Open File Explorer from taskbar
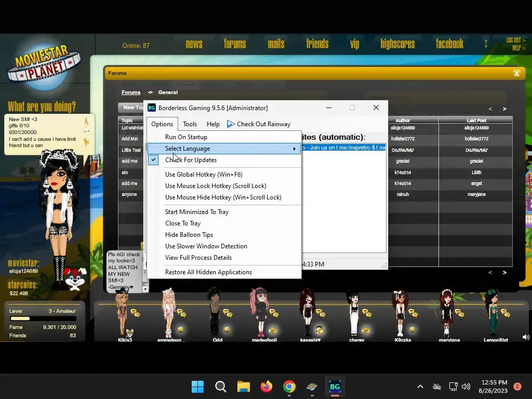Image resolution: width=532 pixels, height=399 pixels. 243,387
